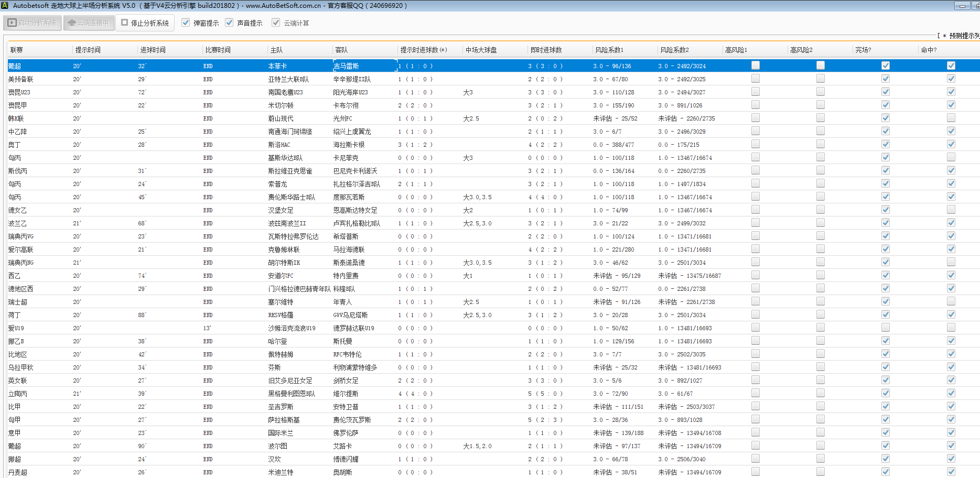Click the Autobetsoft app icon in title bar
980x478 pixels.
coord(5,5)
